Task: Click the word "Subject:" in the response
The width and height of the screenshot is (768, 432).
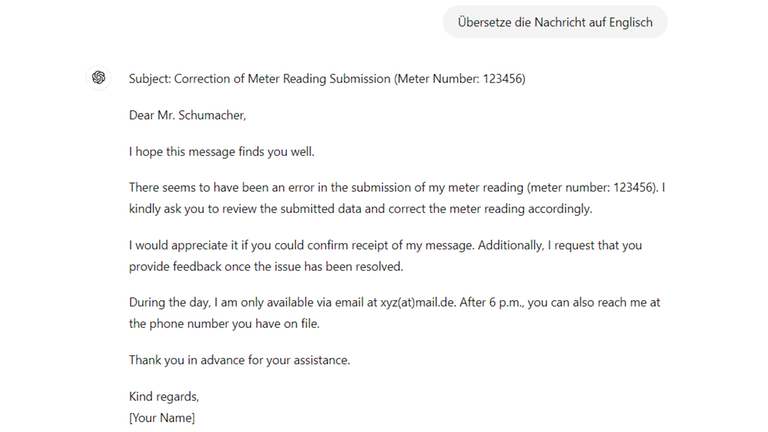Action: coord(151,79)
